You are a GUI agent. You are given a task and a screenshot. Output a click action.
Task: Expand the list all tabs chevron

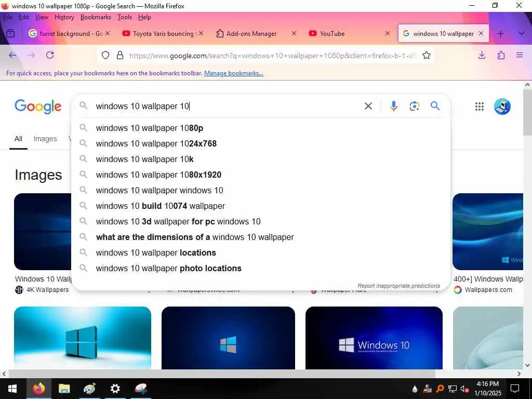pos(522,34)
